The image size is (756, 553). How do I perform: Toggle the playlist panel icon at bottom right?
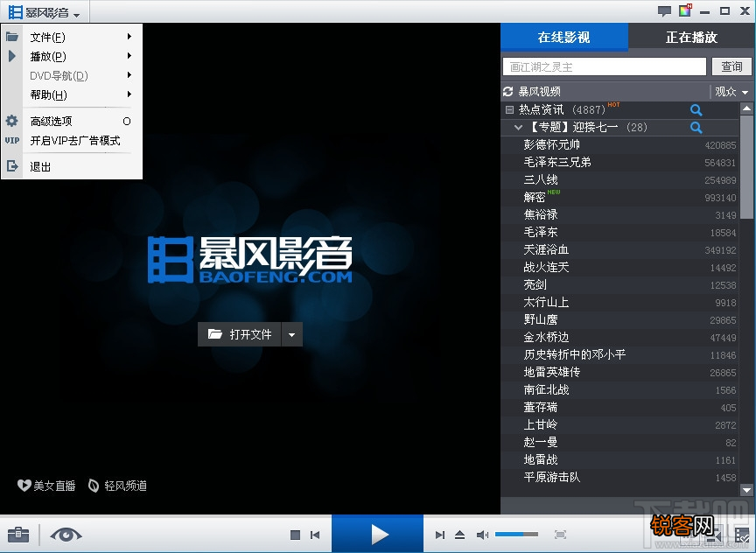742,535
